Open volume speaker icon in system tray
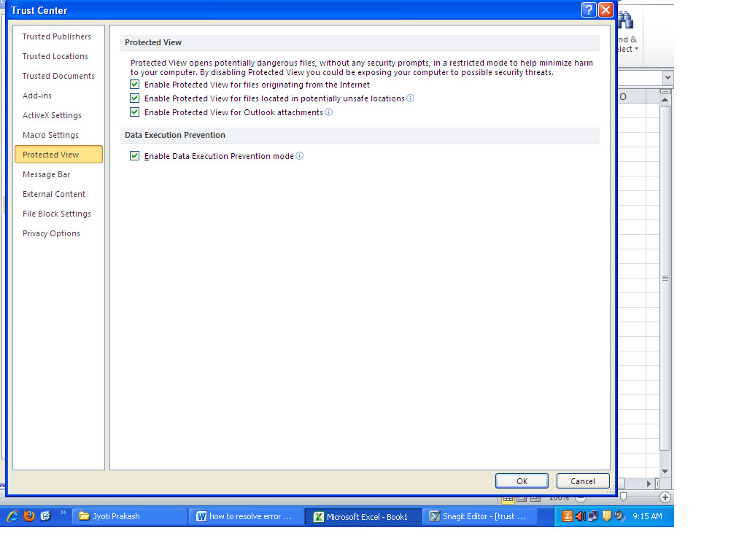The width and height of the screenshot is (747, 560). tap(580, 516)
